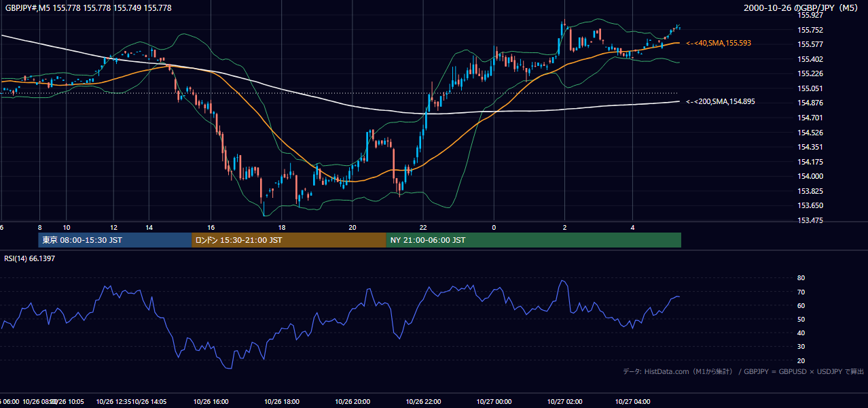Click the hour 12 label under price chart

point(113,227)
